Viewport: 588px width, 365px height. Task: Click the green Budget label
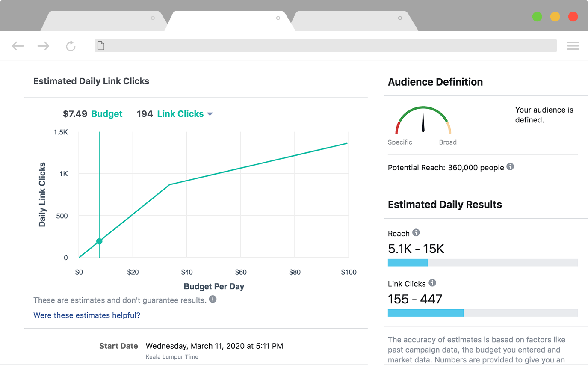point(107,114)
